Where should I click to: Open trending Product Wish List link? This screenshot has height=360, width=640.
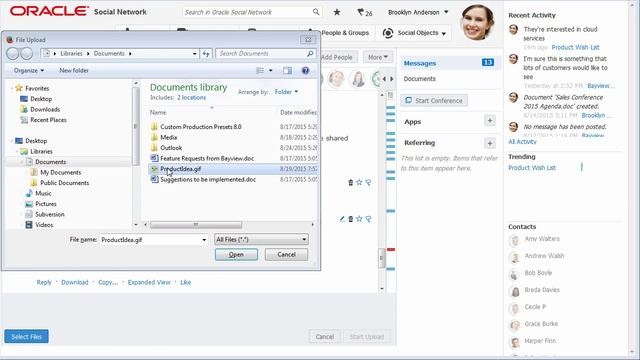[x=532, y=168]
